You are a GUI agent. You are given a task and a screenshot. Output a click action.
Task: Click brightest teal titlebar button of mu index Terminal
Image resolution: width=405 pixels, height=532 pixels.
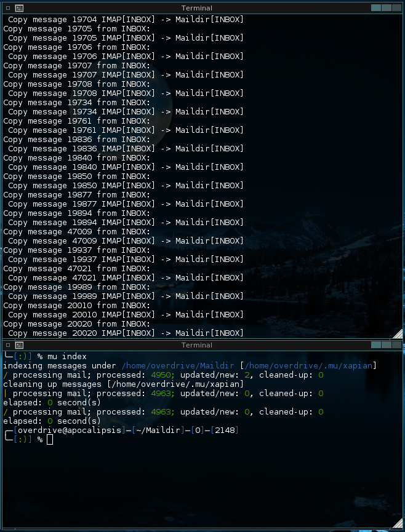(x=376, y=344)
